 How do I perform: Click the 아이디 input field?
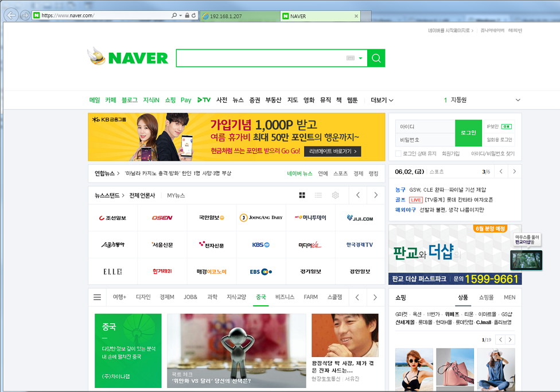click(425, 126)
